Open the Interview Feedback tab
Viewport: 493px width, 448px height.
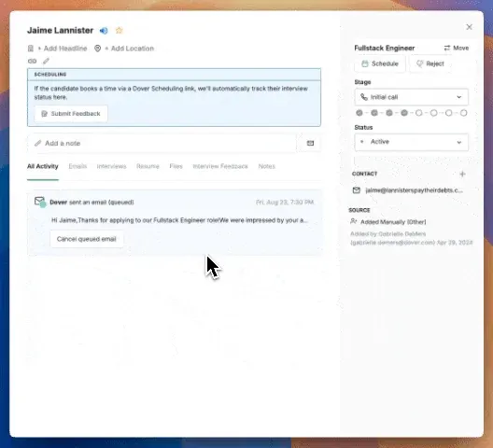point(220,166)
